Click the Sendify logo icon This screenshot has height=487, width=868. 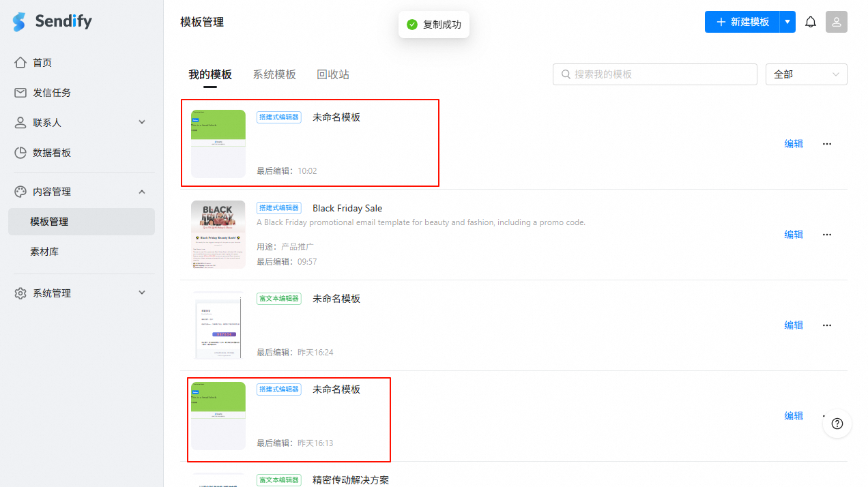coord(19,22)
